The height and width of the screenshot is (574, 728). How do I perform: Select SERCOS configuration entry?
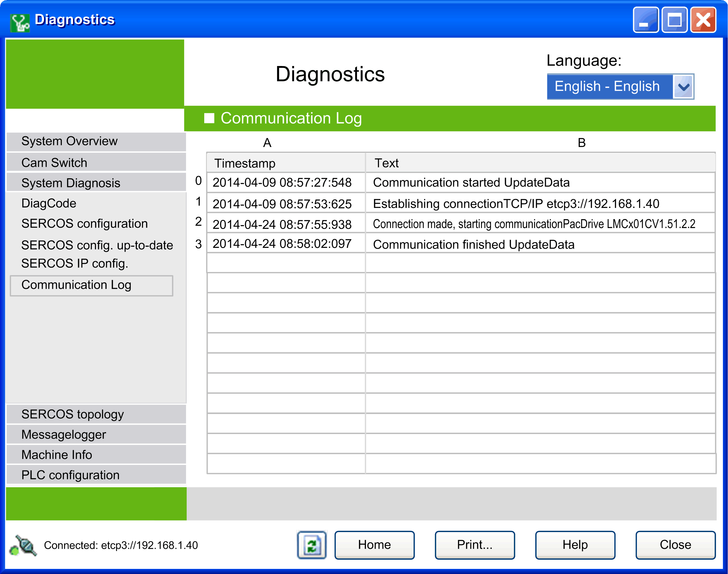85,224
